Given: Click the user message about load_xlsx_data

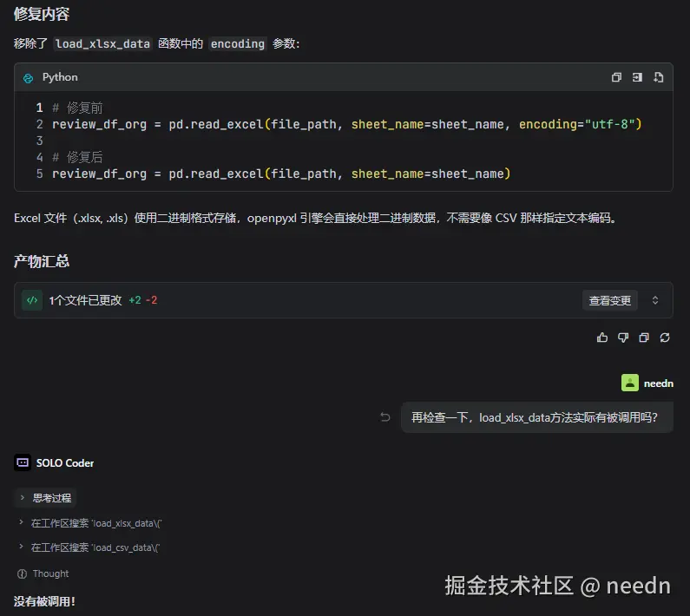Looking at the screenshot, I should click(x=537, y=417).
